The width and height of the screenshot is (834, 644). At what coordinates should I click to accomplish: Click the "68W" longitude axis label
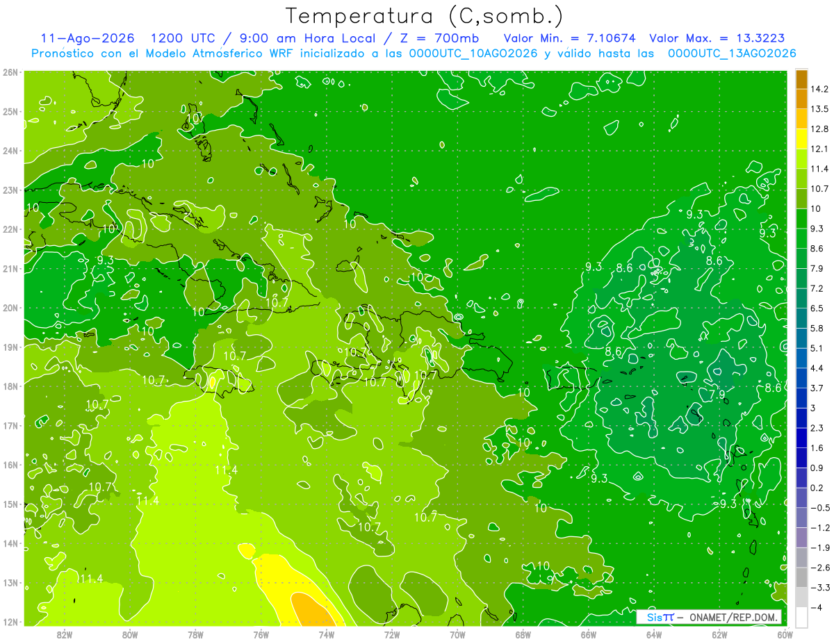tap(523, 634)
